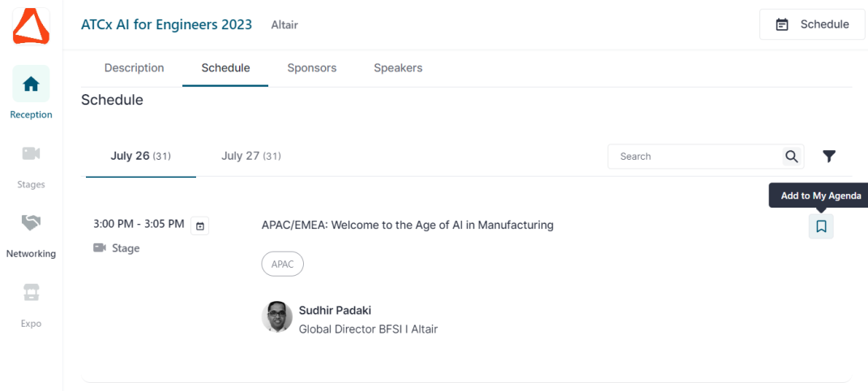Bookmark session to My Agenda

coord(821,226)
